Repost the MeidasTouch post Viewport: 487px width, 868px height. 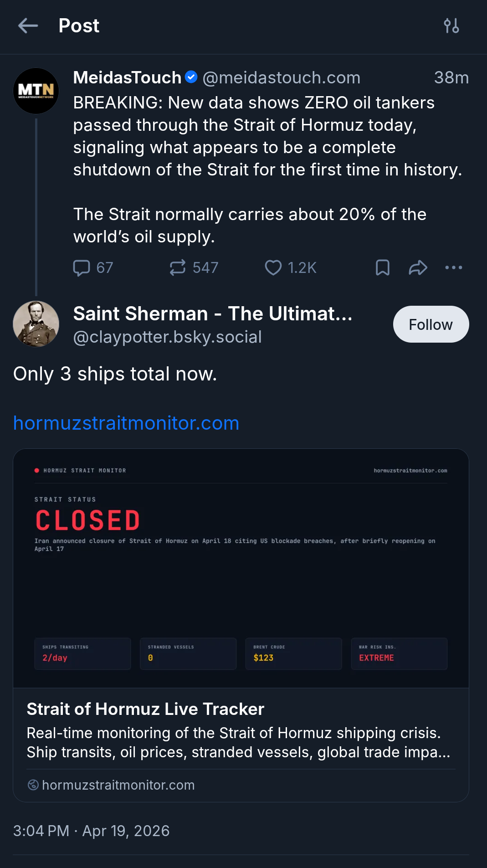click(x=178, y=268)
